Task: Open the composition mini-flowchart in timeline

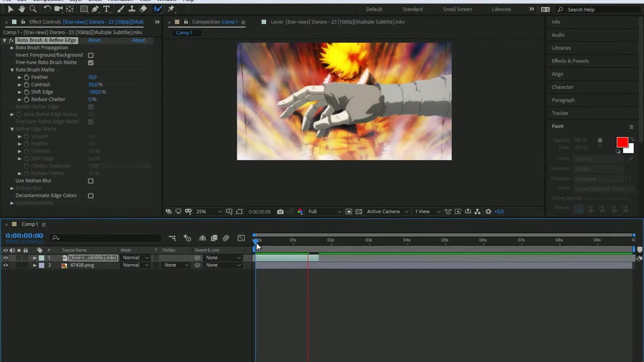Action: pyautogui.click(x=173, y=238)
